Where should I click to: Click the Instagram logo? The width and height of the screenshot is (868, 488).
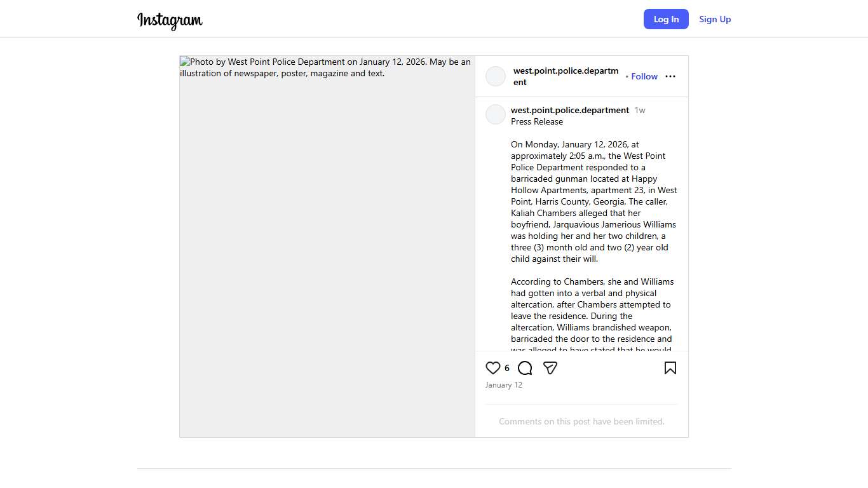170,20
